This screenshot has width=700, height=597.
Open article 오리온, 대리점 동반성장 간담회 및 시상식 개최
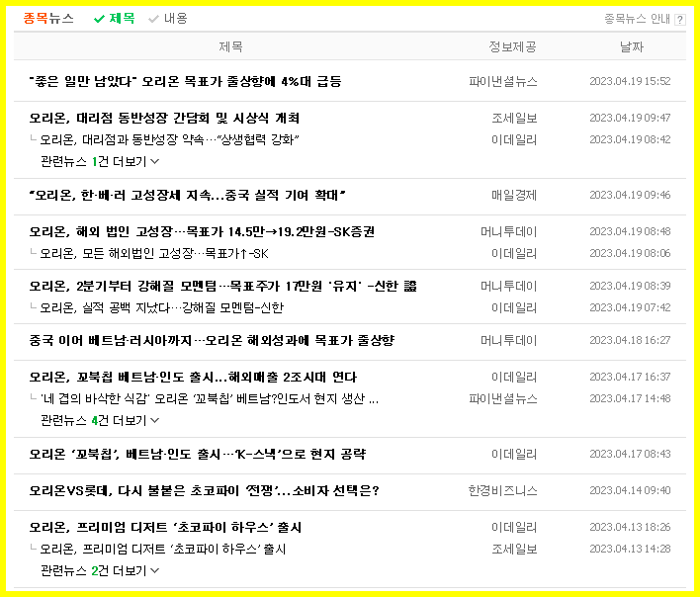(164, 119)
